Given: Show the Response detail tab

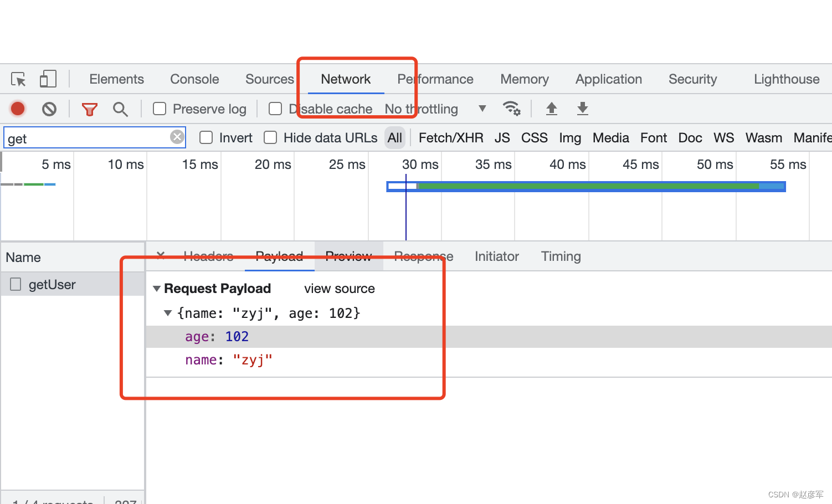Looking at the screenshot, I should (x=424, y=256).
